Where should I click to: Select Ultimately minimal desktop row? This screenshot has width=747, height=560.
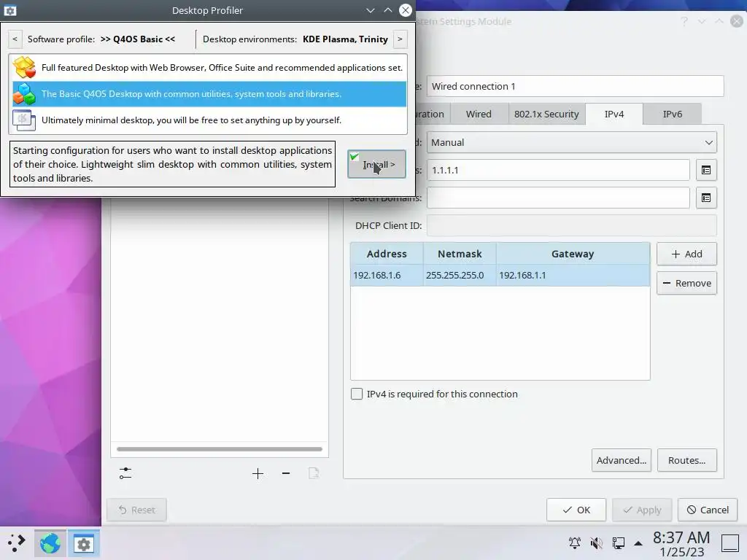(x=209, y=120)
